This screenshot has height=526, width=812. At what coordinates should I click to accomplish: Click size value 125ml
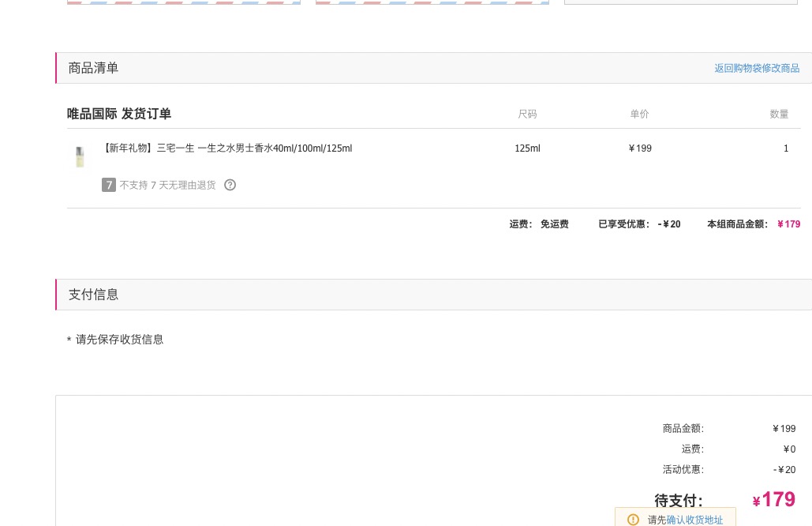528,148
